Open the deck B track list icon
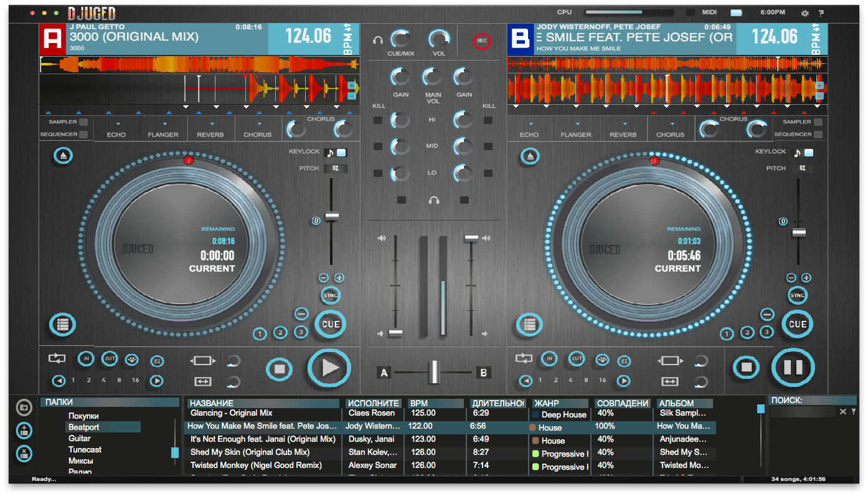This screenshot has width=868, height=496. 529,325
